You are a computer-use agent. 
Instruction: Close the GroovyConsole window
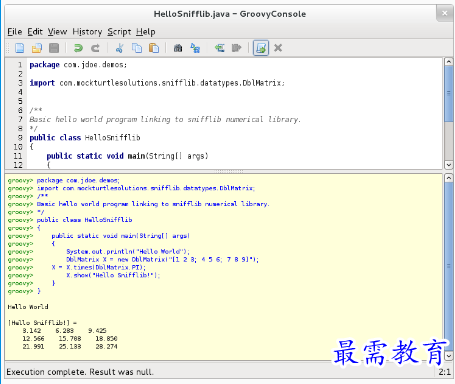pos(444,13)
